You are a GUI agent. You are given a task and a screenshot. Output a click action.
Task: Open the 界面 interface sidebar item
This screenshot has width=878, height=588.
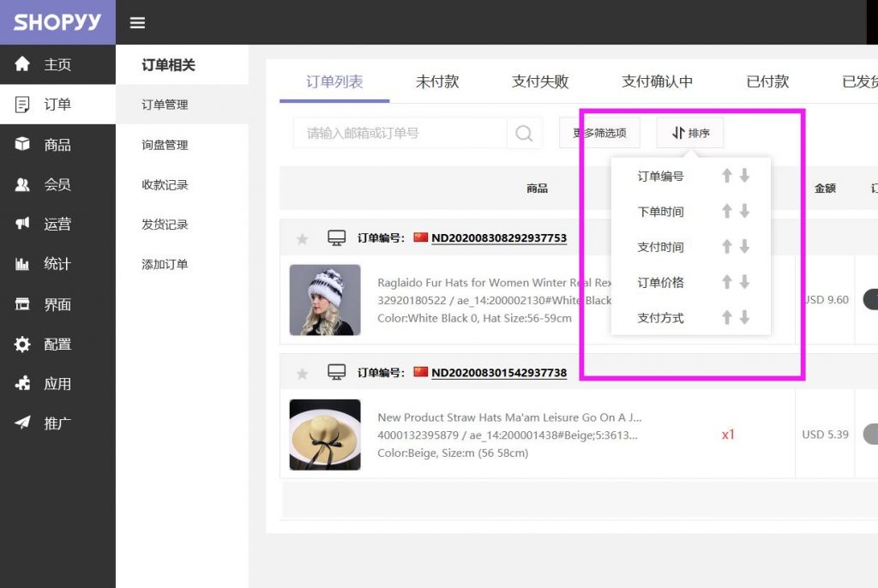coord(57,304)
